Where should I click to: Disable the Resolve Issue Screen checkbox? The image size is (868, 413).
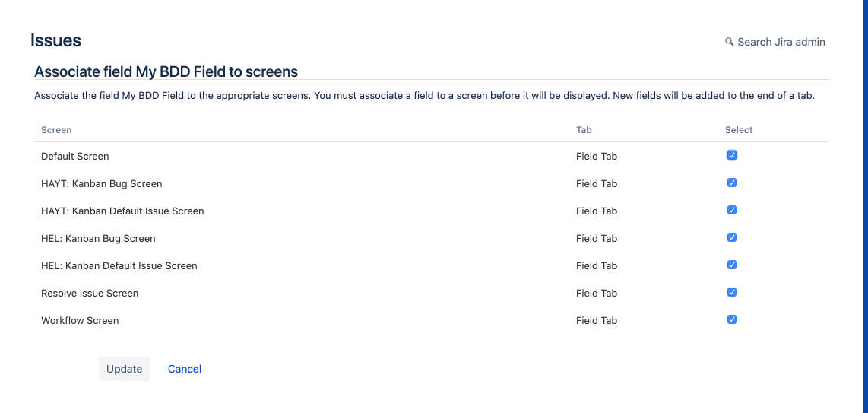pos(732,292)
